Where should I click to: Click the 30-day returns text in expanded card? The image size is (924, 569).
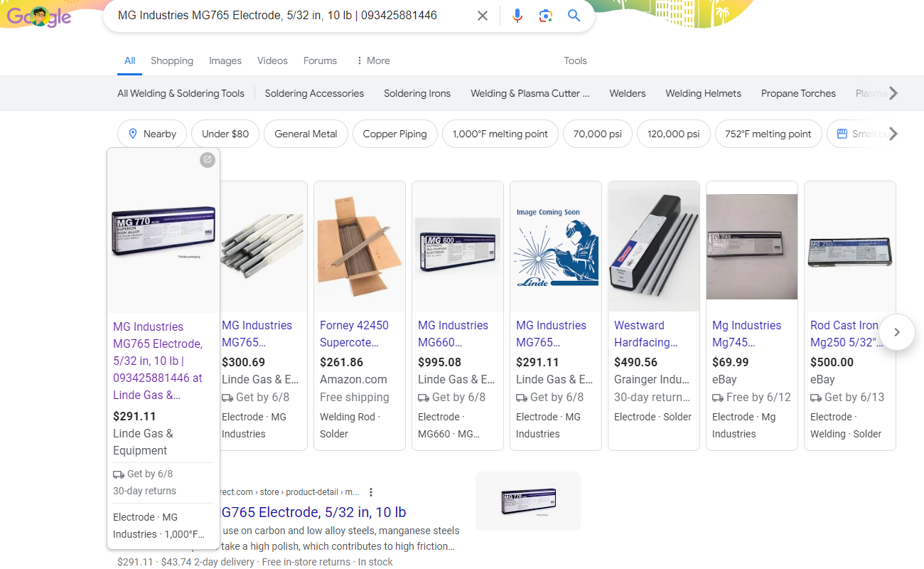tap(144, 491)
